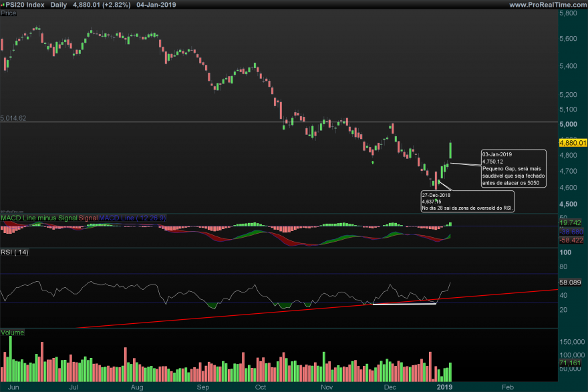Select the 27-Dec-2018 RSI oversold annotation box
The width and height of the screenshot is (588, 392).
pyautogui.click(x=467, y=202)
